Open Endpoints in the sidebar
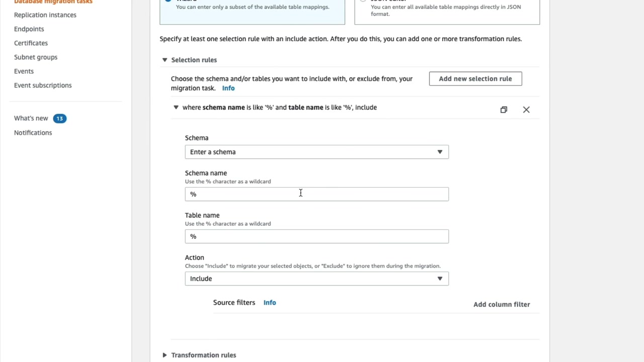This screenshot has height=362, width=644. 29,29
